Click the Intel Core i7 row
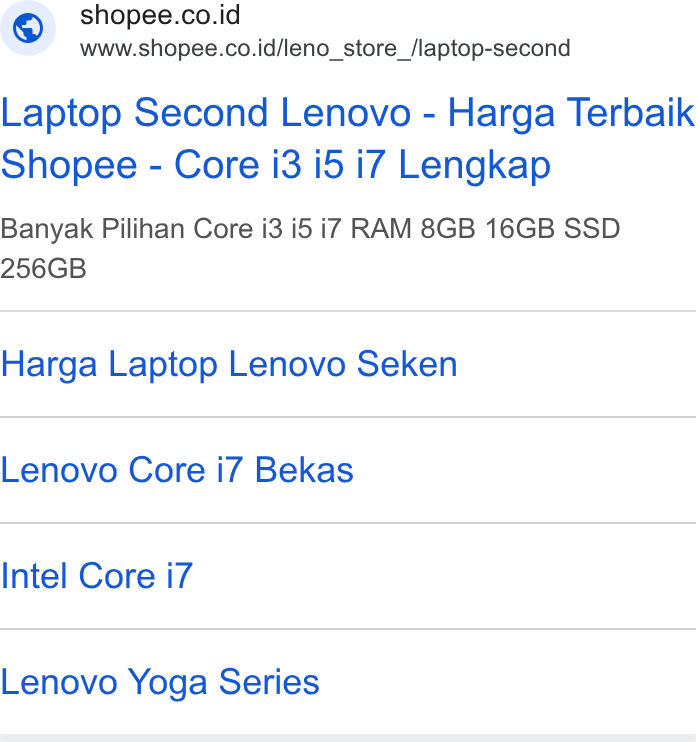 (348, 576)
